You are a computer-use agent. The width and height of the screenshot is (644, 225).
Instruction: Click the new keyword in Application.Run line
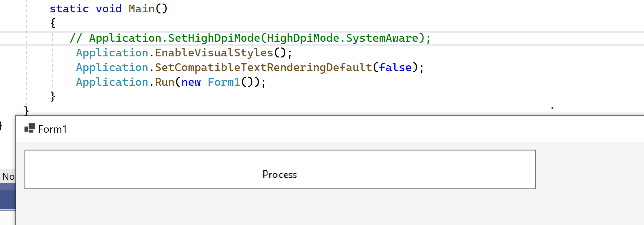(191, 82)
